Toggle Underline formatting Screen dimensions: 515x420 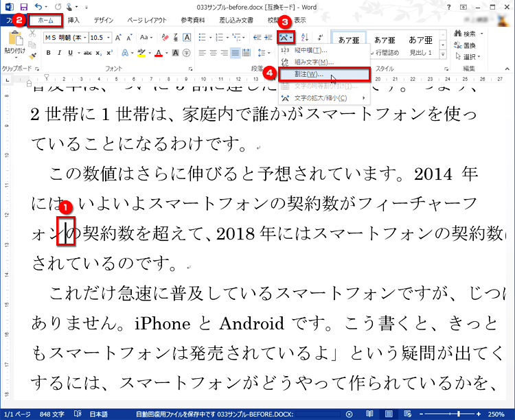[x=70, y=53]
